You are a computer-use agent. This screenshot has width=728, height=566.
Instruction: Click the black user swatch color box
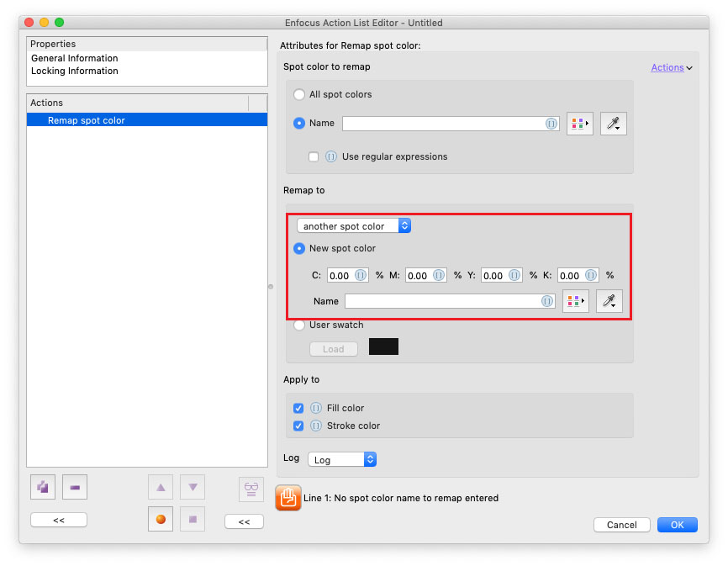(383, 346)
